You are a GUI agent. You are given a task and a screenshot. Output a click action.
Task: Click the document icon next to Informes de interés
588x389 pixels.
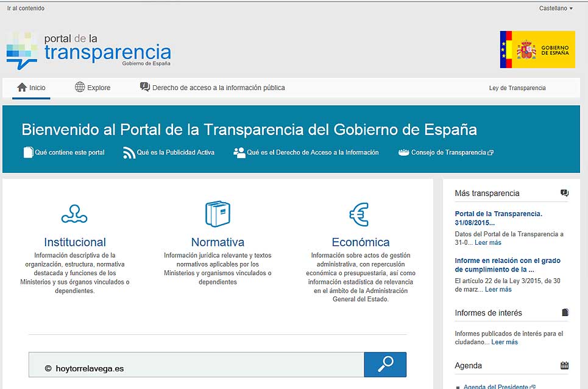click(x=564, y=312)
